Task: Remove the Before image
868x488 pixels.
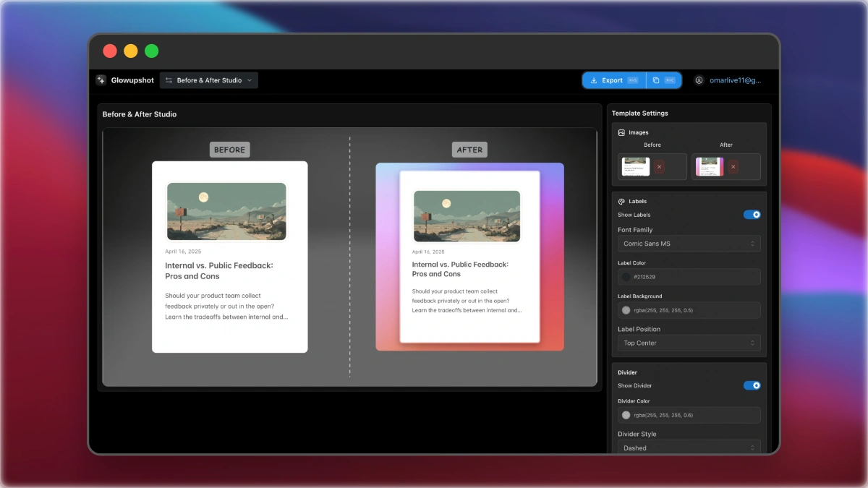Action: (660, 167)
